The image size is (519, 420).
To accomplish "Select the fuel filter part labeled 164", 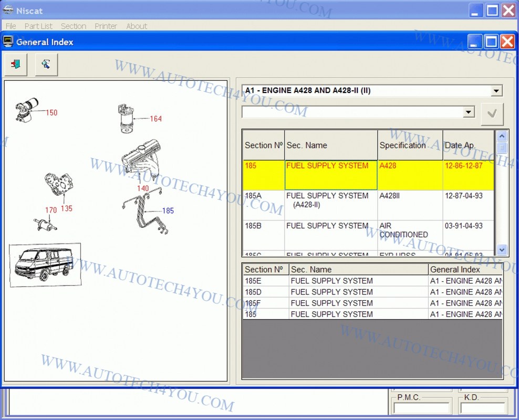I will tap(126, 119).
